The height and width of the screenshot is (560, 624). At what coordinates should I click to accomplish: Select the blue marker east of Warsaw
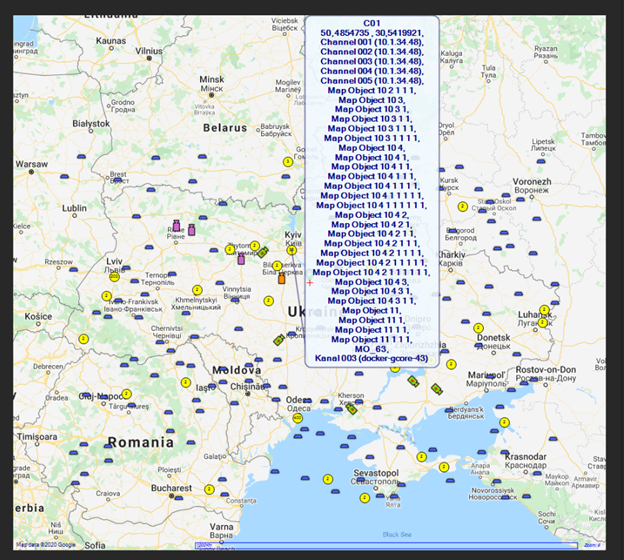pos(64,176)
